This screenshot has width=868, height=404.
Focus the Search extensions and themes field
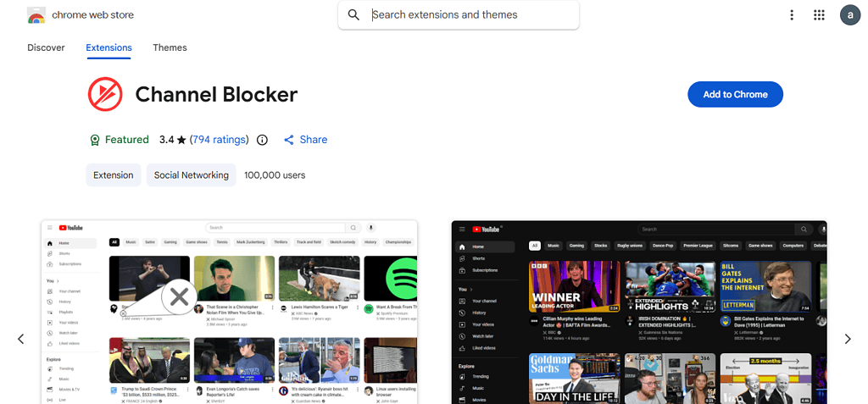459,15
